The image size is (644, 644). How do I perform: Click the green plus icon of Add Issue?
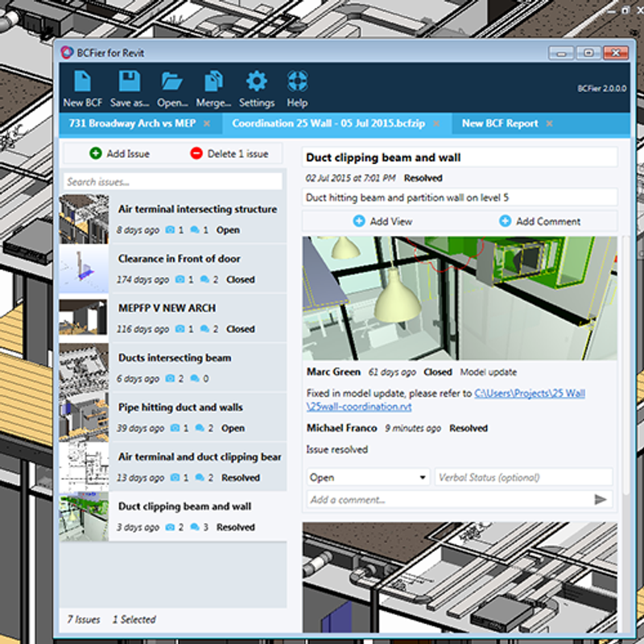[96, 154]
